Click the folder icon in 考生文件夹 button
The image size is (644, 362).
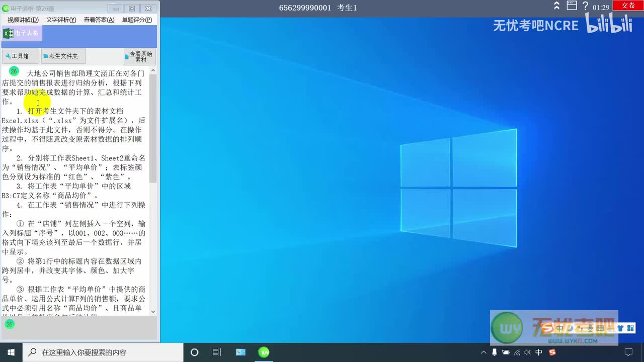(x=46, y=56)
